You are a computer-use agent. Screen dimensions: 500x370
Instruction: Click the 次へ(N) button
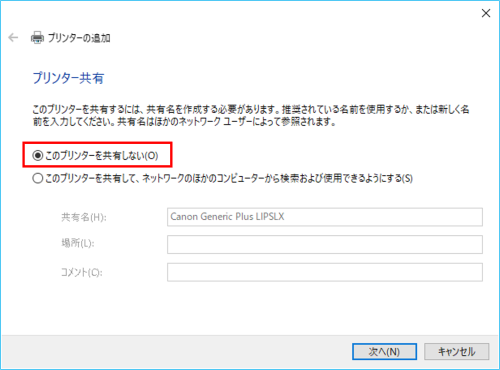coord(384,352)
